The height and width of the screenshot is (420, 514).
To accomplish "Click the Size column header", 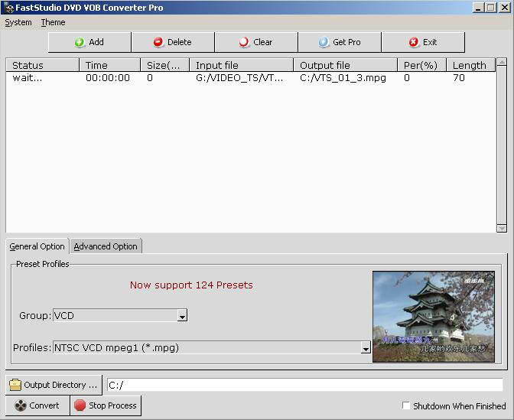I will (x=165, y=65).
